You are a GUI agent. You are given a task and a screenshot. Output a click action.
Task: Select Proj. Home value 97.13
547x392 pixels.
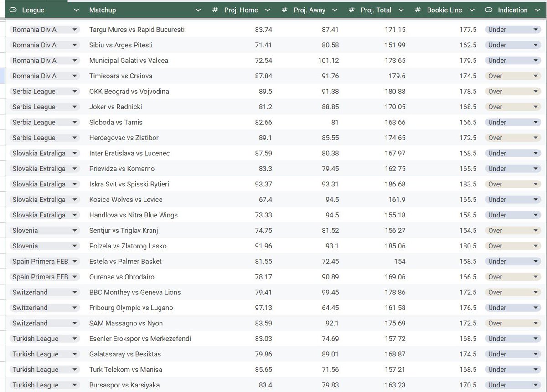(x=263, y=308)
